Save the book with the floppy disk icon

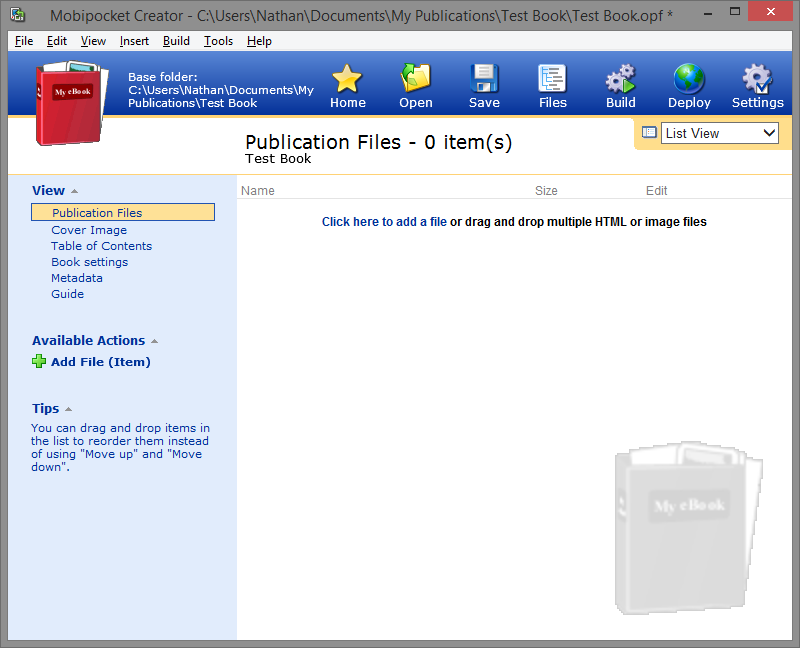click(x=484, y=78)
